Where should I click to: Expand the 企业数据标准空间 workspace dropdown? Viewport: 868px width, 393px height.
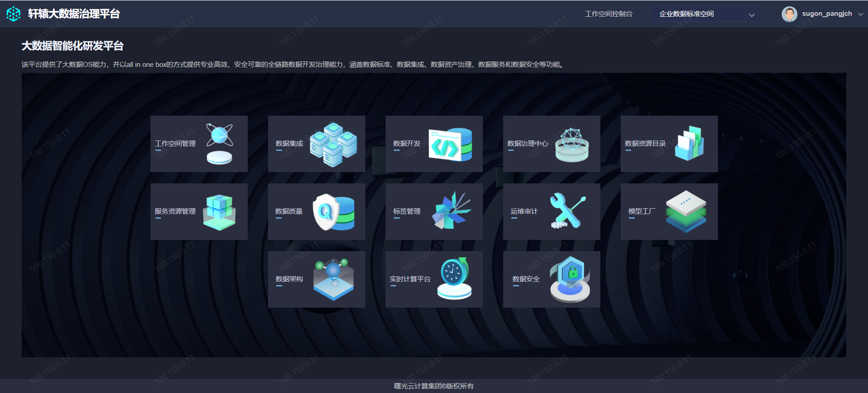[x=705, y=14]
